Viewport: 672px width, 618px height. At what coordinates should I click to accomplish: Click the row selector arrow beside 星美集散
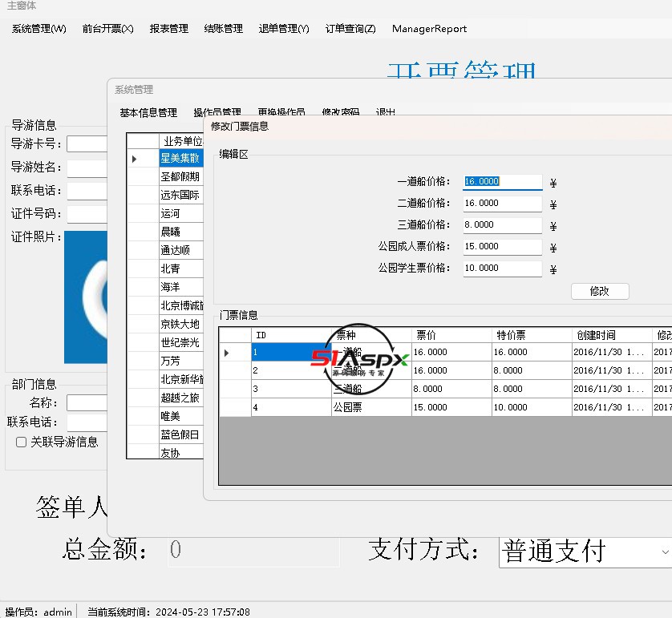coord(144,159)
